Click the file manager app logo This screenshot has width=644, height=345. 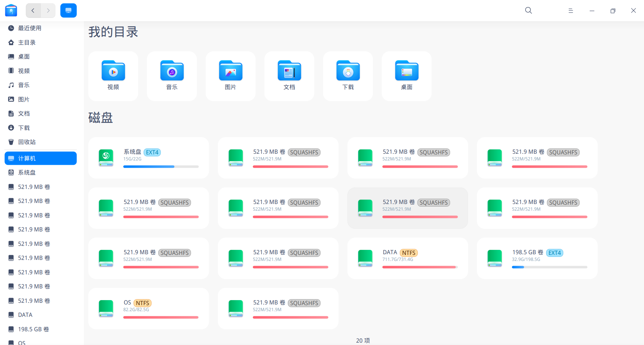[11, 11]
